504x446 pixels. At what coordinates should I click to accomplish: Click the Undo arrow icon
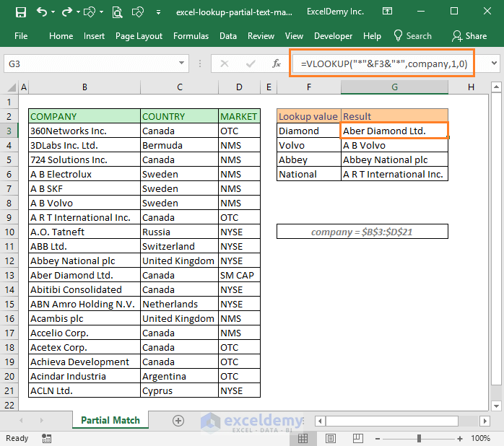point(41,12)
